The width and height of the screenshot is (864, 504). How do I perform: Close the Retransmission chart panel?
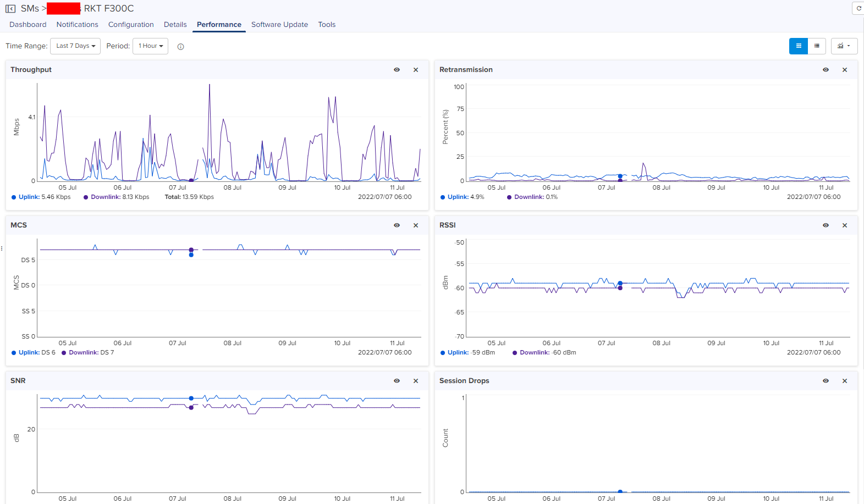pos(845,70)
